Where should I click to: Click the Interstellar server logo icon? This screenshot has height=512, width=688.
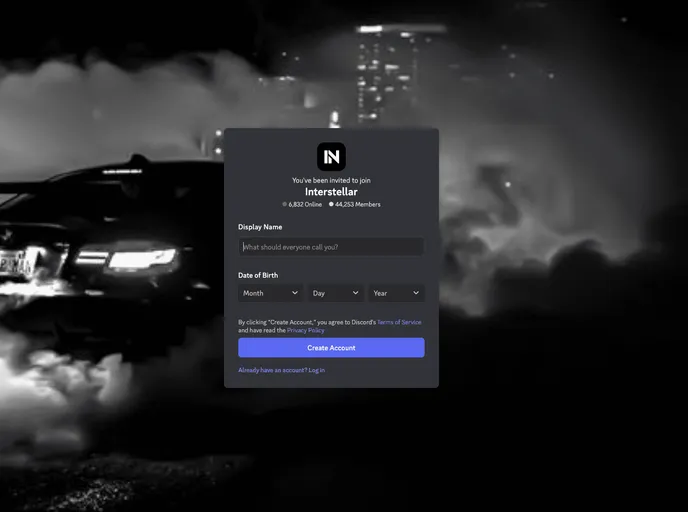point(331,157)
